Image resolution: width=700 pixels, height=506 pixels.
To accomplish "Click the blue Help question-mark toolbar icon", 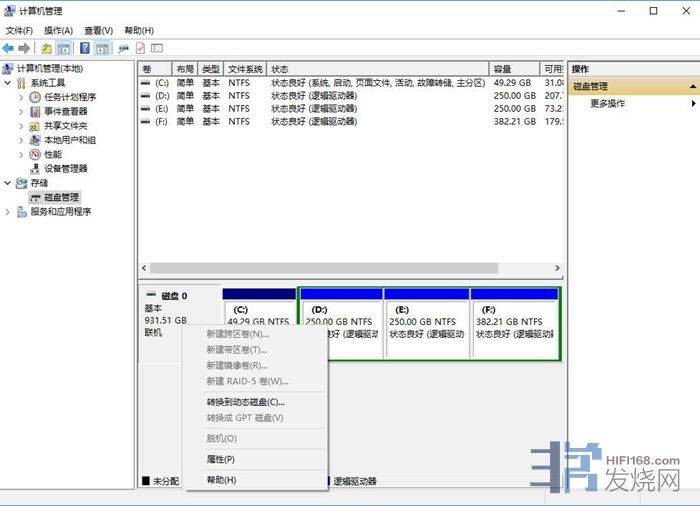I will tap(85, 48).
